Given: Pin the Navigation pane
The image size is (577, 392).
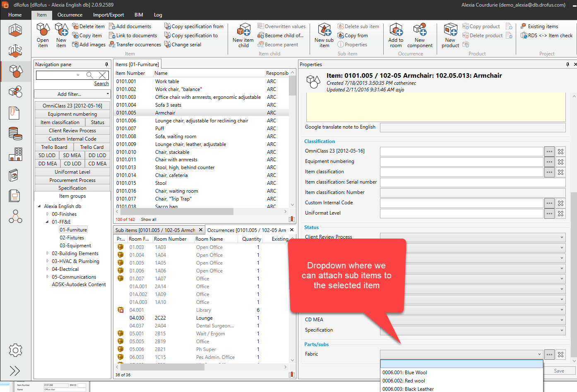Looking at the screenshot, I should 106,65.
